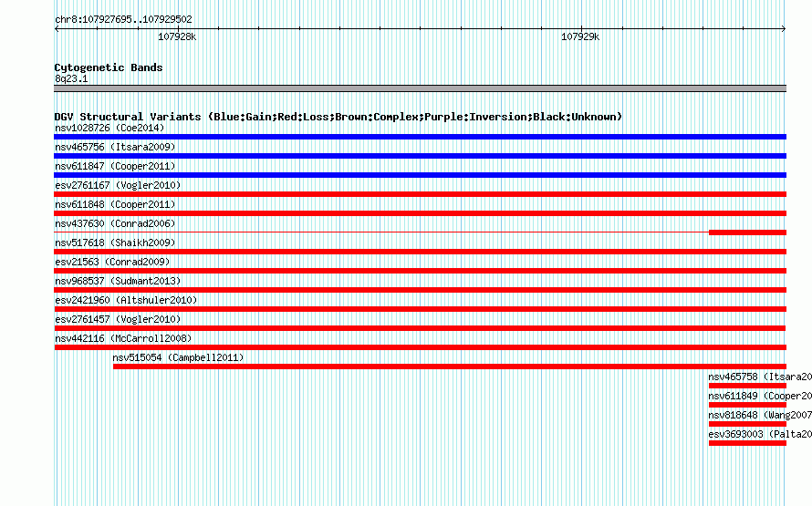Select red loss bar of esv2761167

420,194
